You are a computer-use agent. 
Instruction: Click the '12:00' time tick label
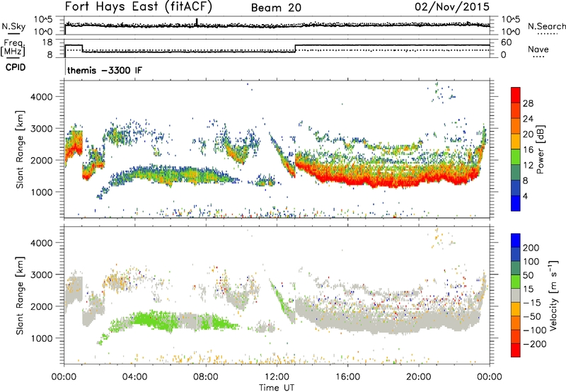(277, 377)
